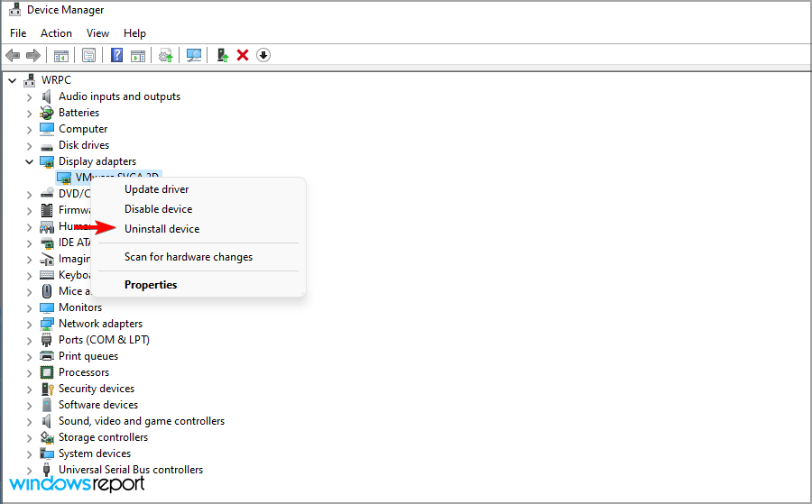The width and height of the screenshot is (812, 504).
Task: Click the Storage controllers icon
Action: [x=47, y=437]
